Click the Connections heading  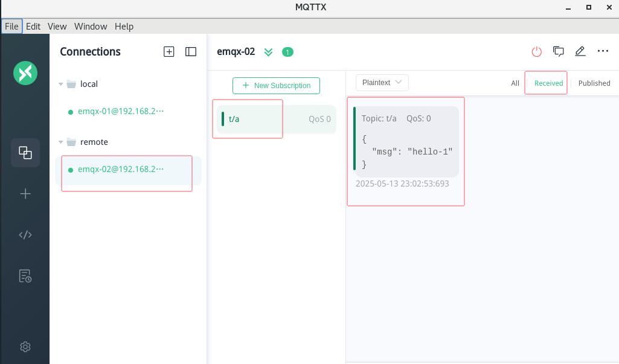(90, 52)
